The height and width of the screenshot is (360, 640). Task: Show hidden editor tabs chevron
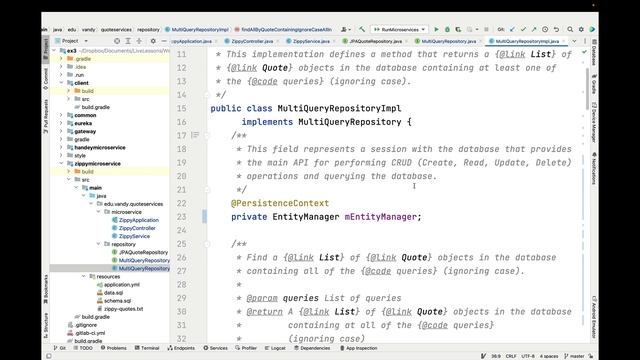574,41
